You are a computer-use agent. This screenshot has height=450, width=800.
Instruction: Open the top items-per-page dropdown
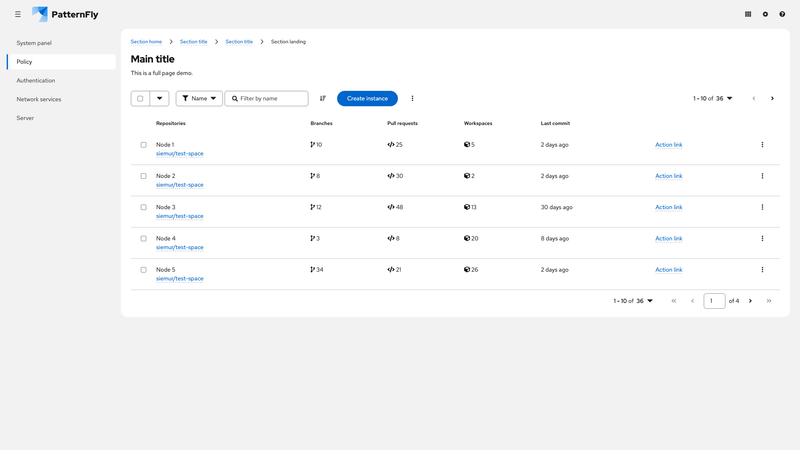[713, 99]
